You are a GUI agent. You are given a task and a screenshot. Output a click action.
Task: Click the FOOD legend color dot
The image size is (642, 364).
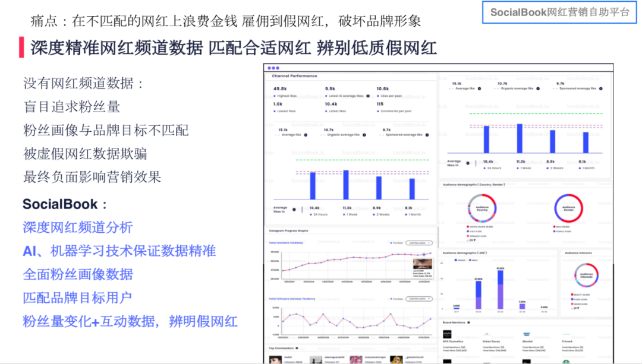pos(572,299)
